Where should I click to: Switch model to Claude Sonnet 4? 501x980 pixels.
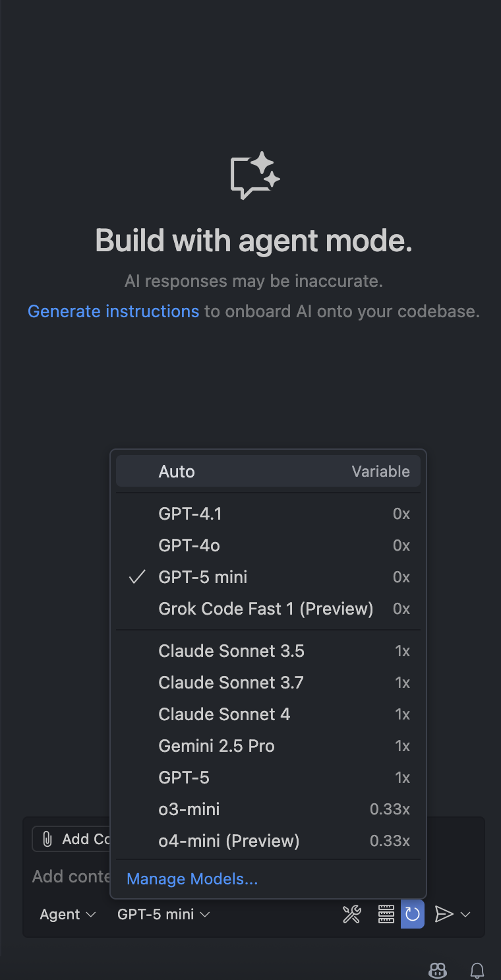224,714
